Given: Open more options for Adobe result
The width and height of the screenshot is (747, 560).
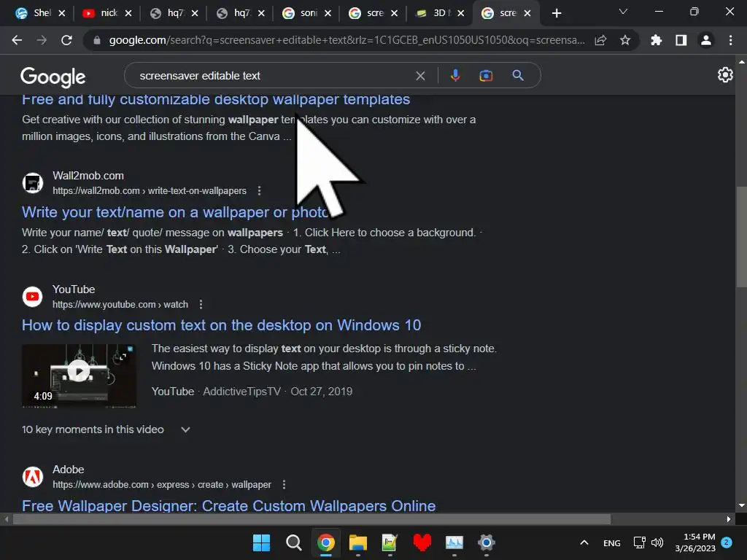Looking at the screenshot, I should (284, 485).
